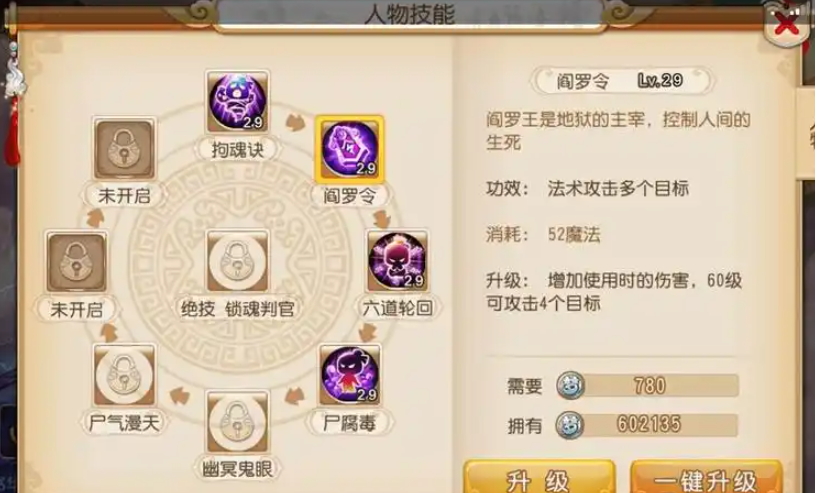
Task: Select the 拘魂诀 skill icon
Action: (x=238, y=101)
